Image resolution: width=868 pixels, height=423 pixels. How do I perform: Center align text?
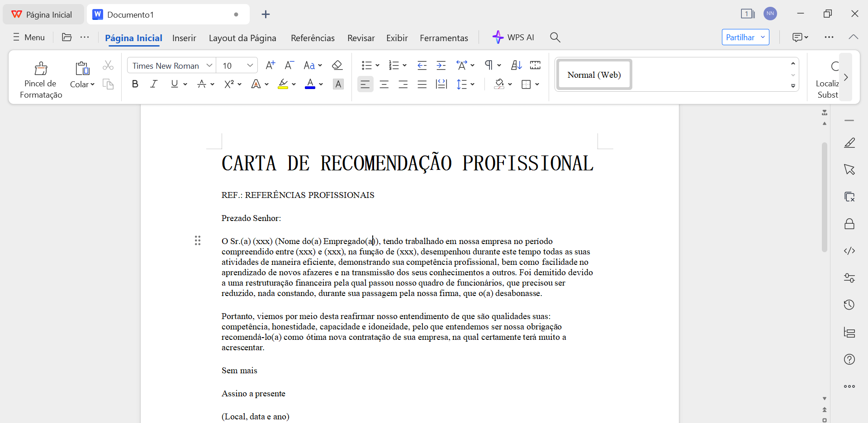(x=384, y=84)
